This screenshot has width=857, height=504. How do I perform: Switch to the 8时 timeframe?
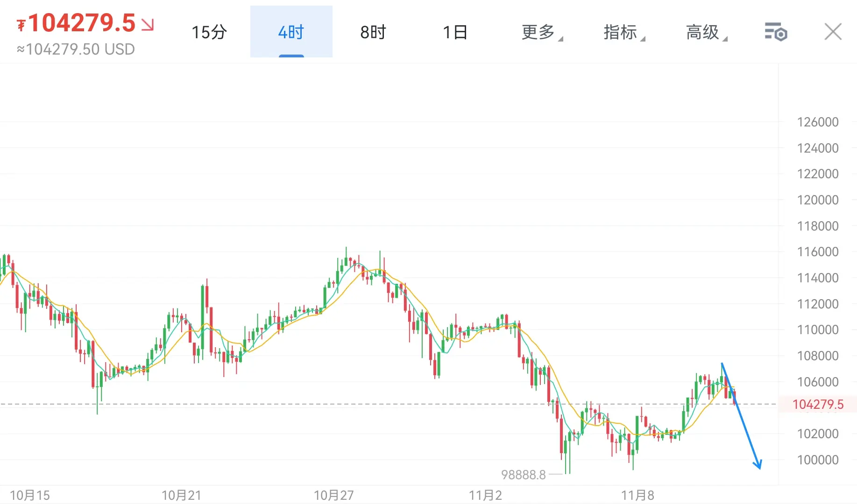(x=373, y=32)
